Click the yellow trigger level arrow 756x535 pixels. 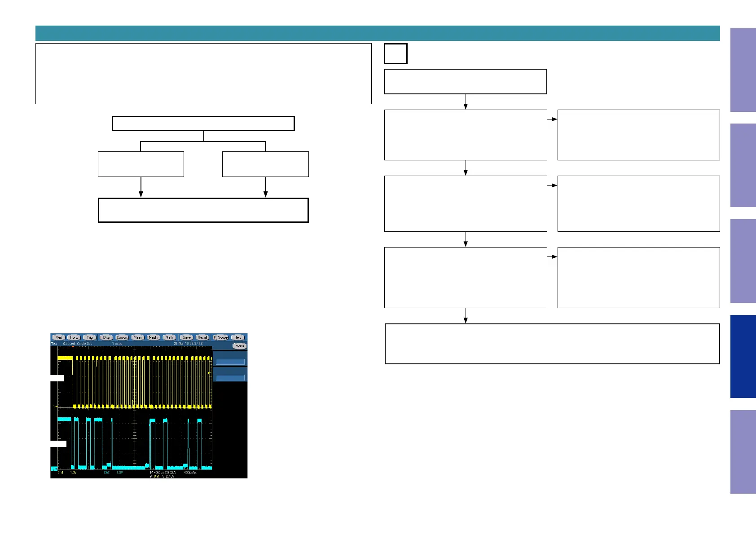coord(209,373)
